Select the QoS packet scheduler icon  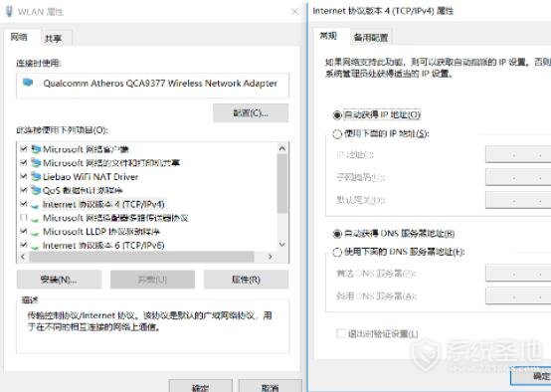tap(36, 190)
